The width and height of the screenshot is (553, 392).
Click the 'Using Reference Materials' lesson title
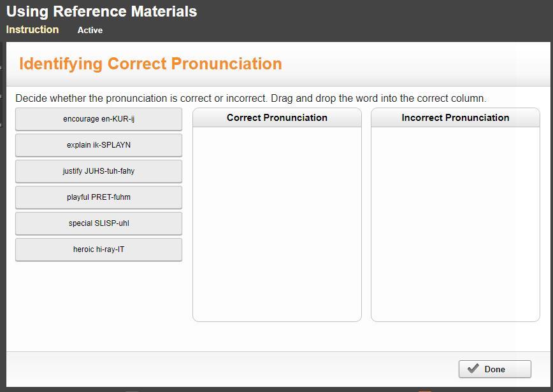point(102,11)
